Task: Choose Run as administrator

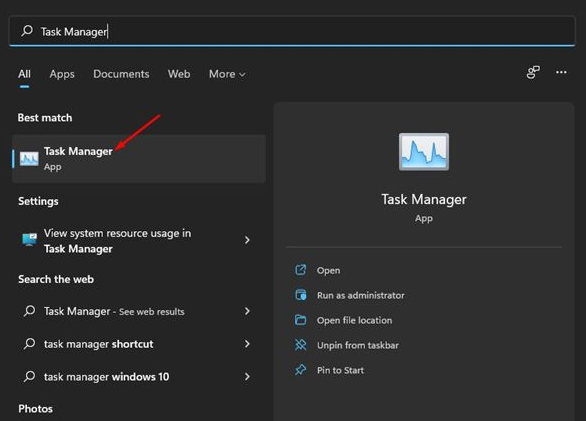Action: [361, 295]
